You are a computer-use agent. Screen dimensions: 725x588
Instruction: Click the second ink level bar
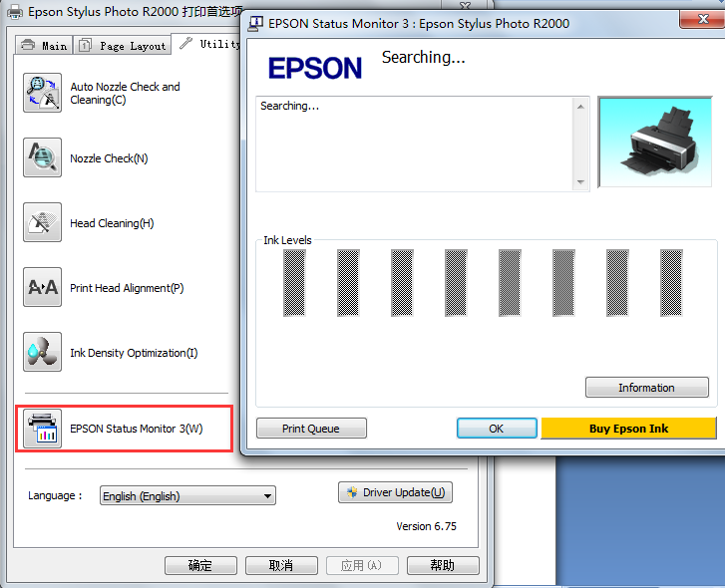(x=348, y=283)
